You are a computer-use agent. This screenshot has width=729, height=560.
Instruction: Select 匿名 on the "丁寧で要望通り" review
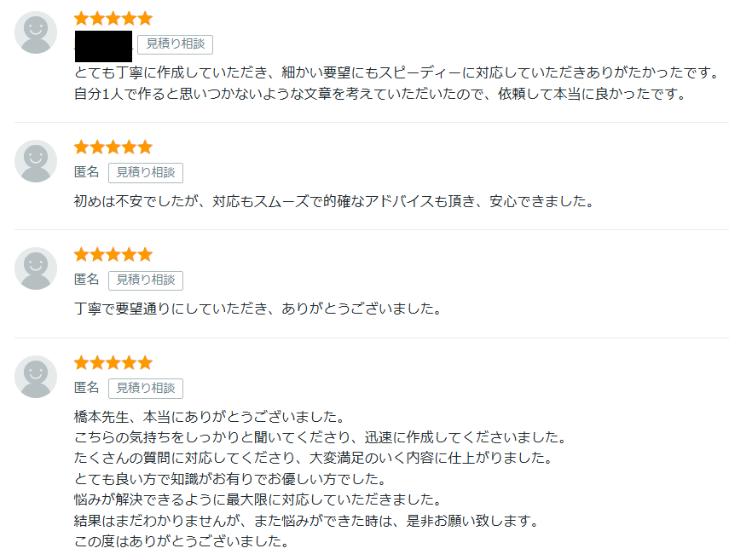coord(87,280)
